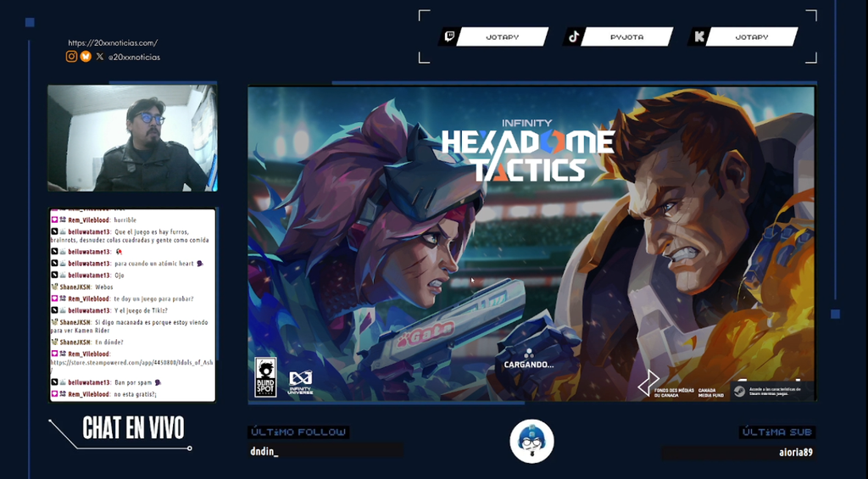This screenshot has width=868, height=479.
Task: Click the 'ÚLTIMO FOLLOW' label
Action: click(x=299, y=432)
